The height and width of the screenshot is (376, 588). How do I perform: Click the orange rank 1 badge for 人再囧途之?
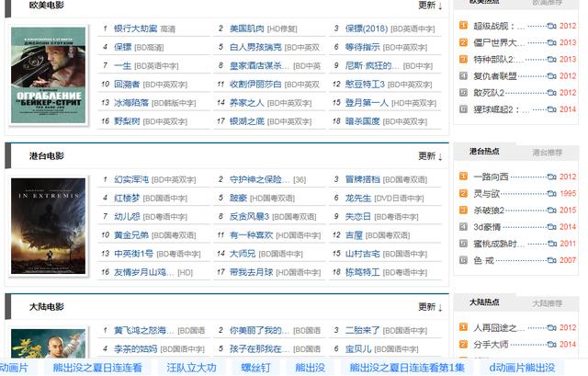(463, 327)
